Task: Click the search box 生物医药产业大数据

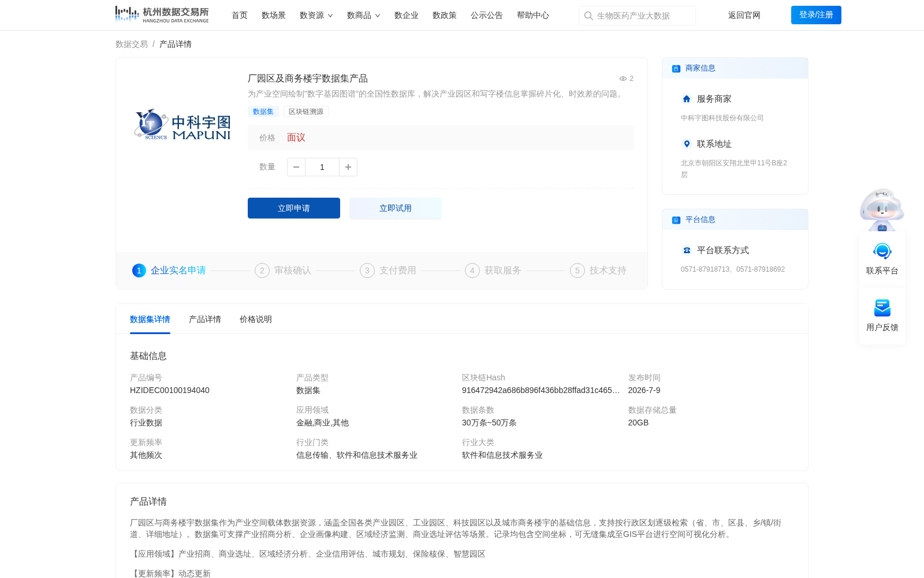Action: [637, 16]
